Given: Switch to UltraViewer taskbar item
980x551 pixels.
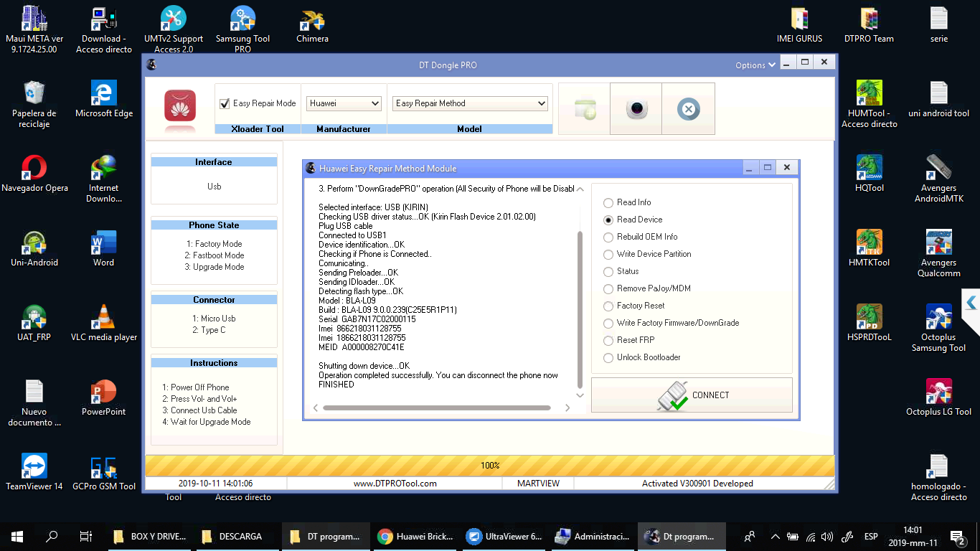Looking at the screenshot, I should [x=505, y=536].
